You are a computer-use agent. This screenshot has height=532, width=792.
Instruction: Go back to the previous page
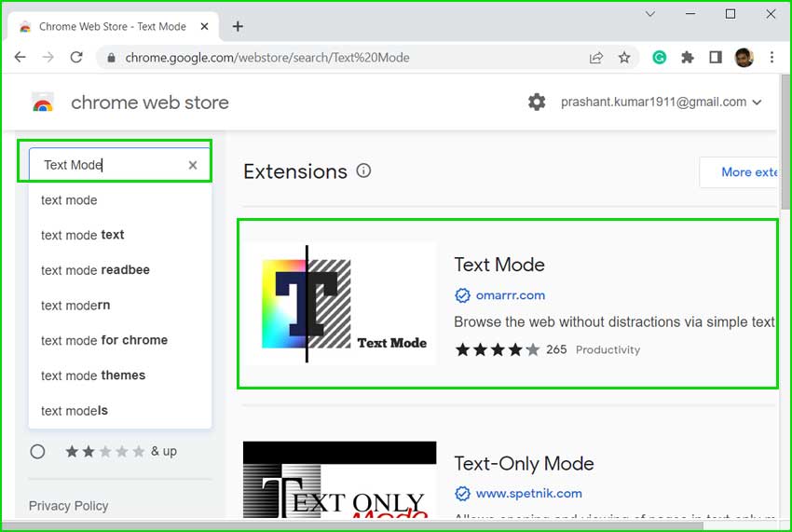(20, 57)
